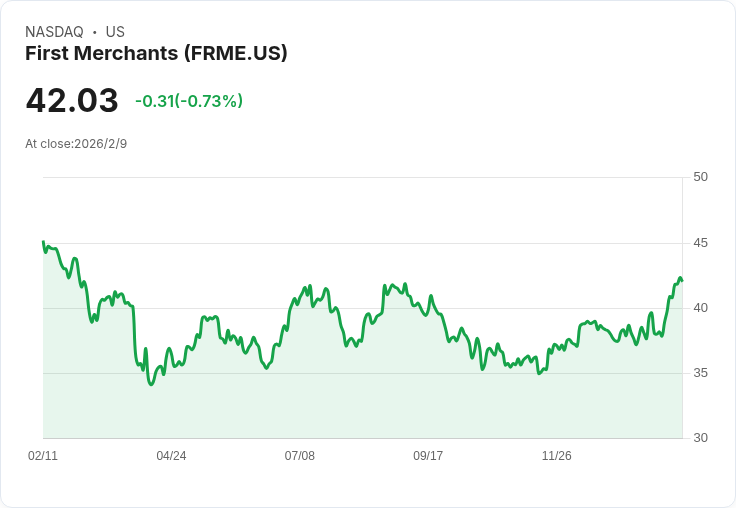Click the chart line's starting point at left
Image resolution: width=736 pixels, height=508 pixels.
pos(43,242)
